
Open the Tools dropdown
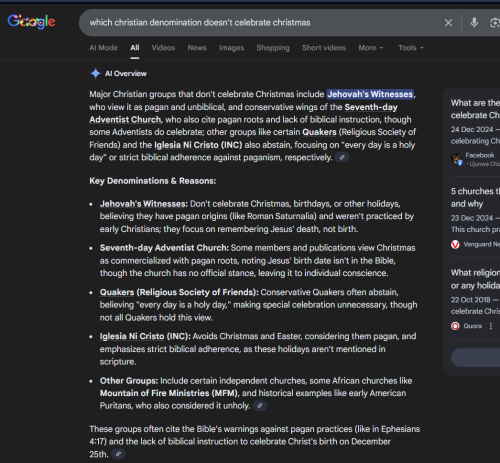pyautogui.click(x=411, y=48)
